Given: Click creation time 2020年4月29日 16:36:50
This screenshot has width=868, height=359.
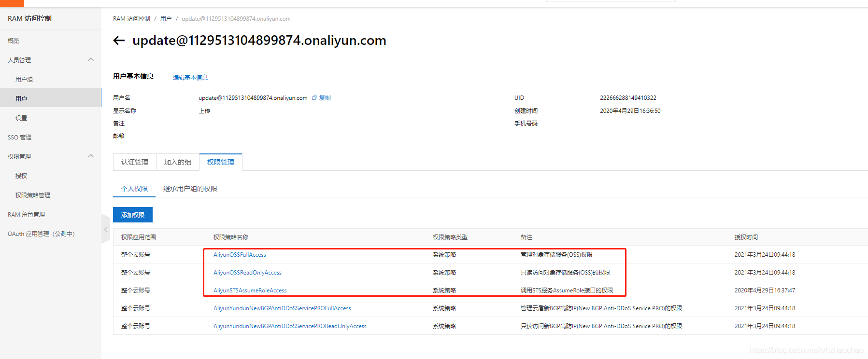Looking at the screenshot, I should (630, 111).
